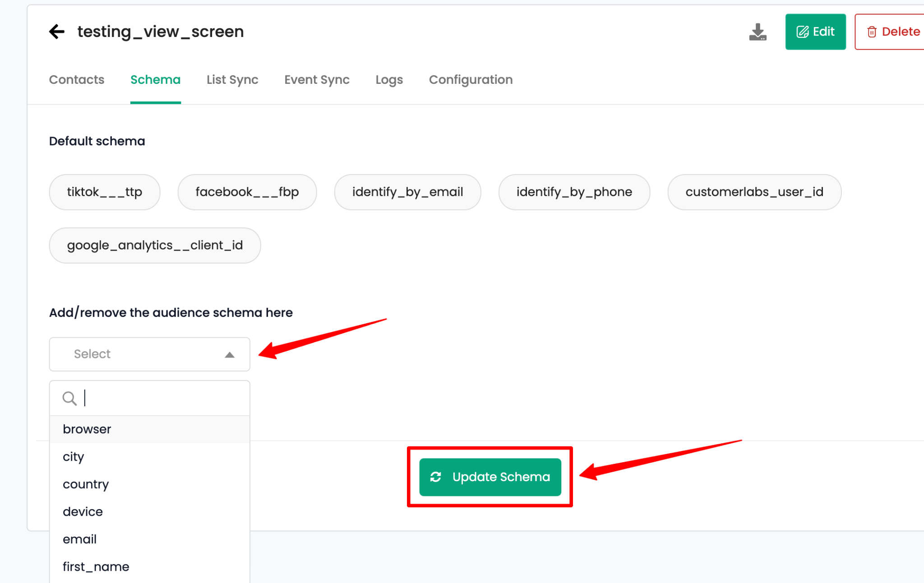Click the magnifier icon in the dropdown search
Viewport: 924px width, 583px height.
(69, 398)
